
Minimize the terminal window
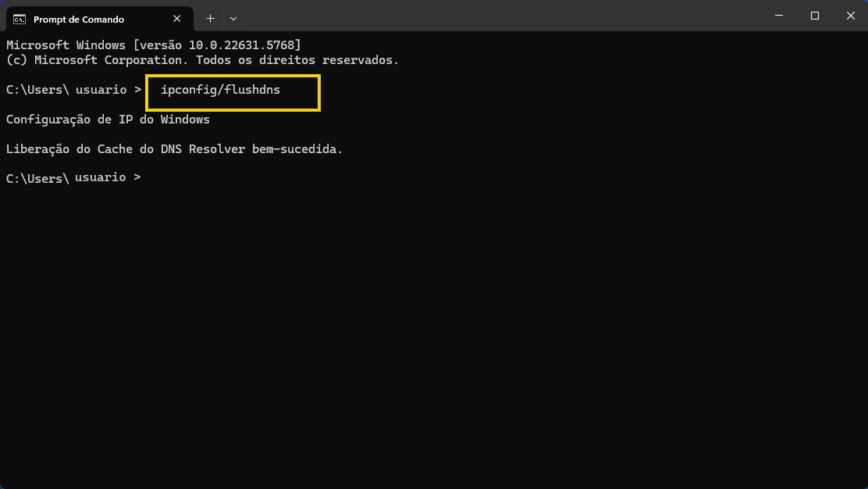pyautogui.click(x=780, y=16)
